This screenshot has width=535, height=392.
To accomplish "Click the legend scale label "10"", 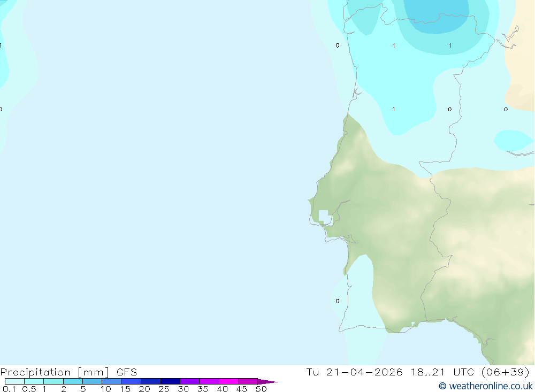I will pos(106,389).
